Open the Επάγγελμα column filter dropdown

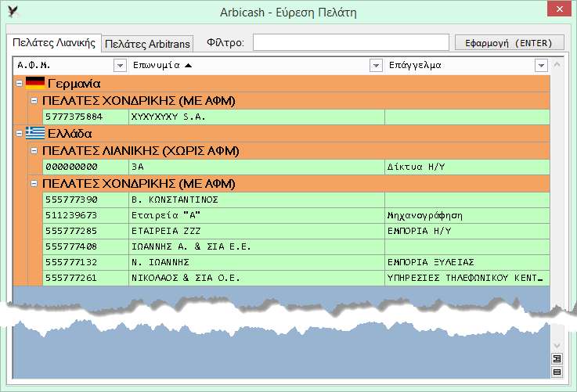(541, 66)
